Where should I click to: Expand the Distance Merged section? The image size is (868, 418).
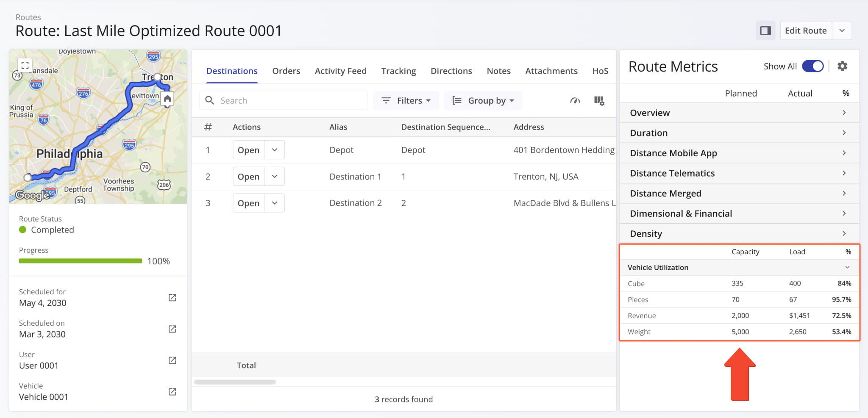[739, 193]
